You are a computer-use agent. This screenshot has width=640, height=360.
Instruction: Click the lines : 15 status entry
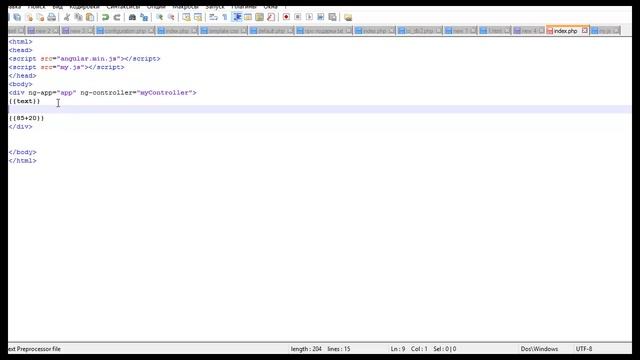(x=339, y=349)
